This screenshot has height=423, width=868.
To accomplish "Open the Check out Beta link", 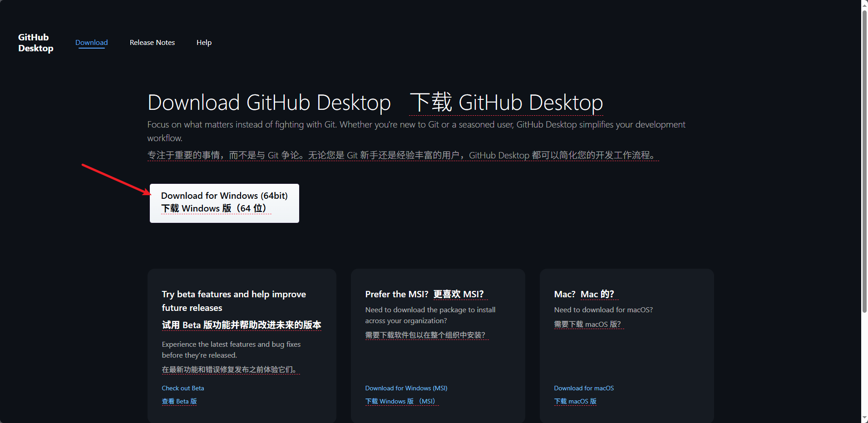I will (182, 388).
